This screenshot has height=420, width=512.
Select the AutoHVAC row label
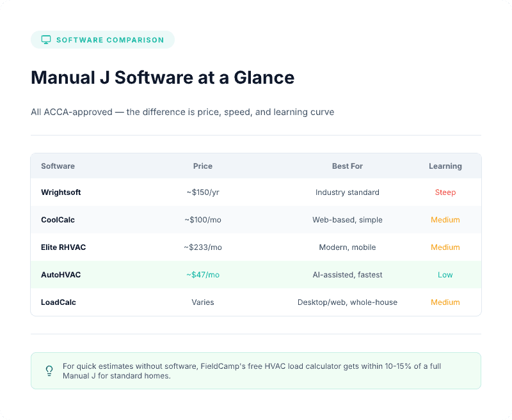(60, 274)
